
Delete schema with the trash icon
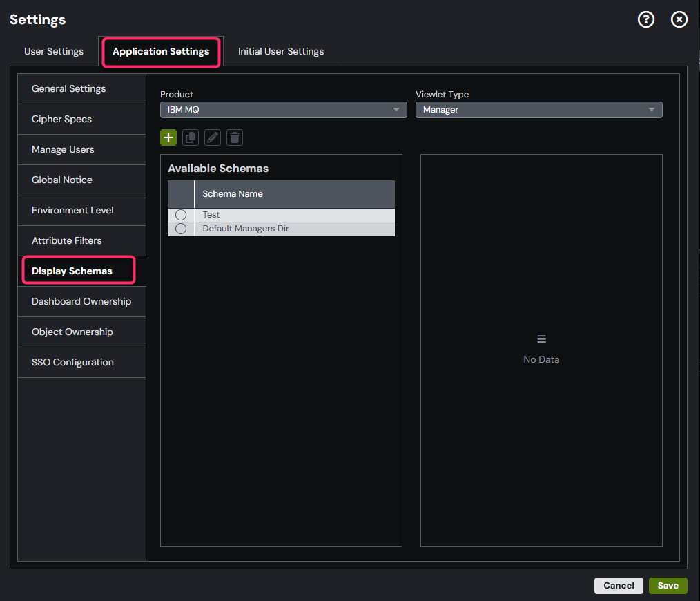pyautogui.click(x=234, y=137)
